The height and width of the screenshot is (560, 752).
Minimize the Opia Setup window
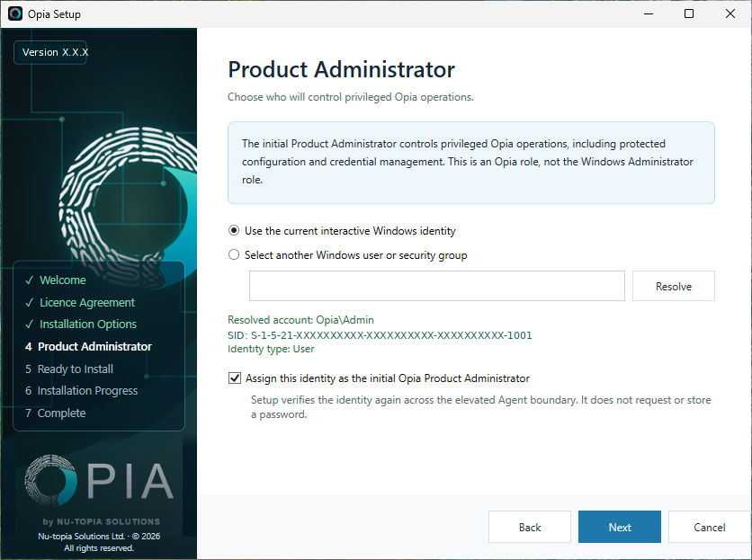pos(649,13)
